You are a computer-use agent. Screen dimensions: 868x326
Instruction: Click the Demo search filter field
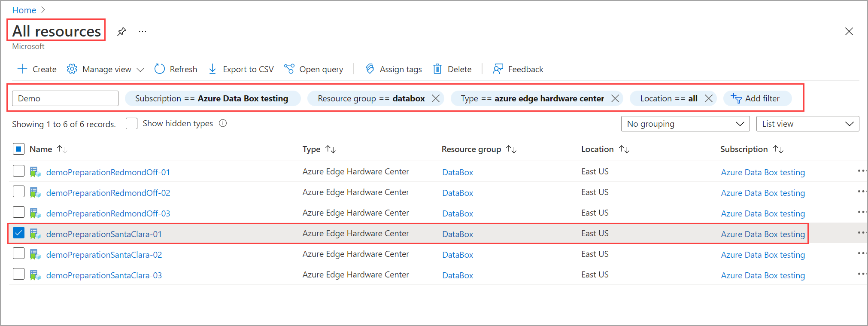point(65,98)
